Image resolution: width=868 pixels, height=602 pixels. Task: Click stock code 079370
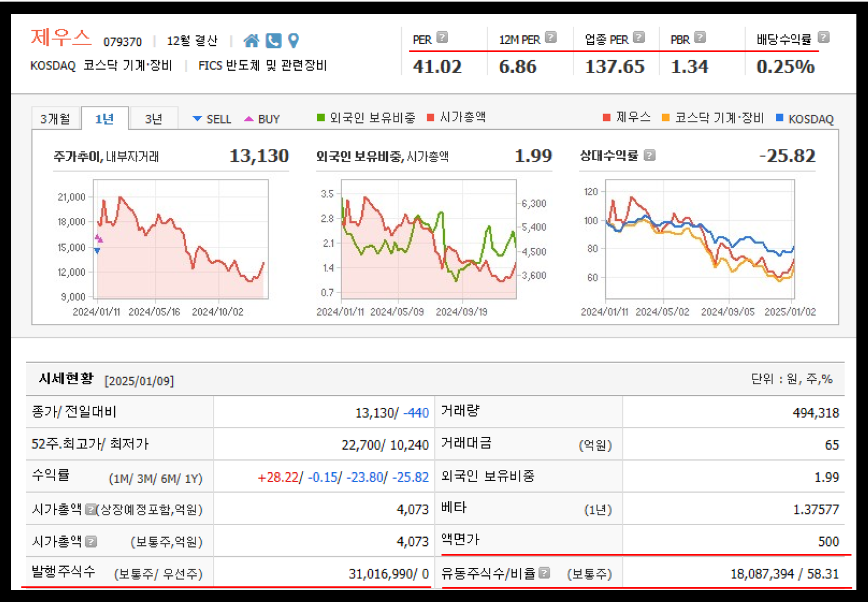click(122, 42)
